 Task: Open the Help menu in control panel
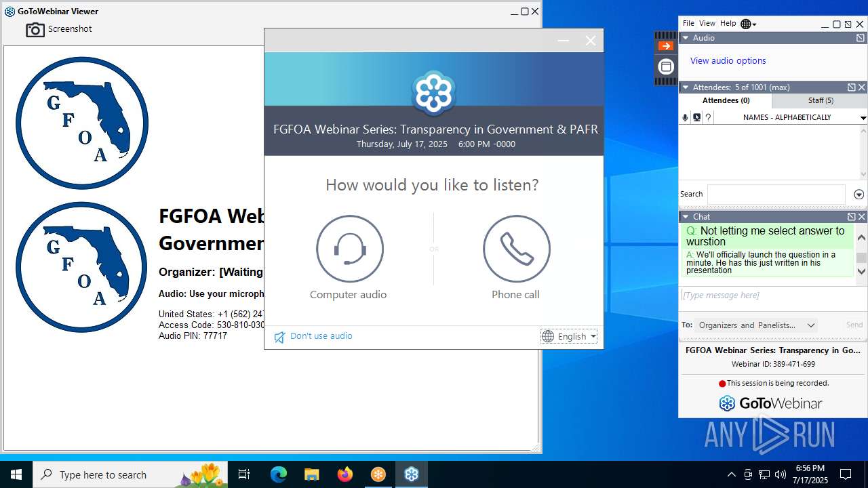[728, 23]
